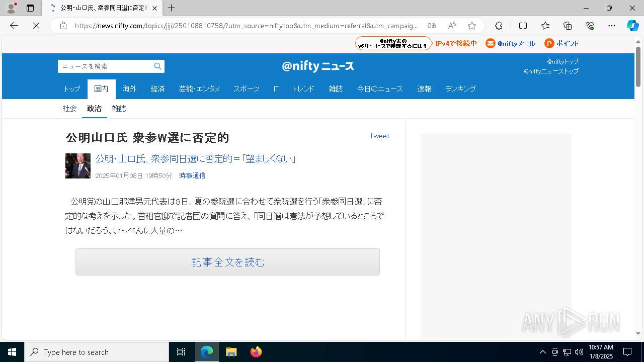Image resolution: width=644 pixels, height=362 pixels.
Task: Open Microsoft Edge from the taskbar
Action: 207,352
